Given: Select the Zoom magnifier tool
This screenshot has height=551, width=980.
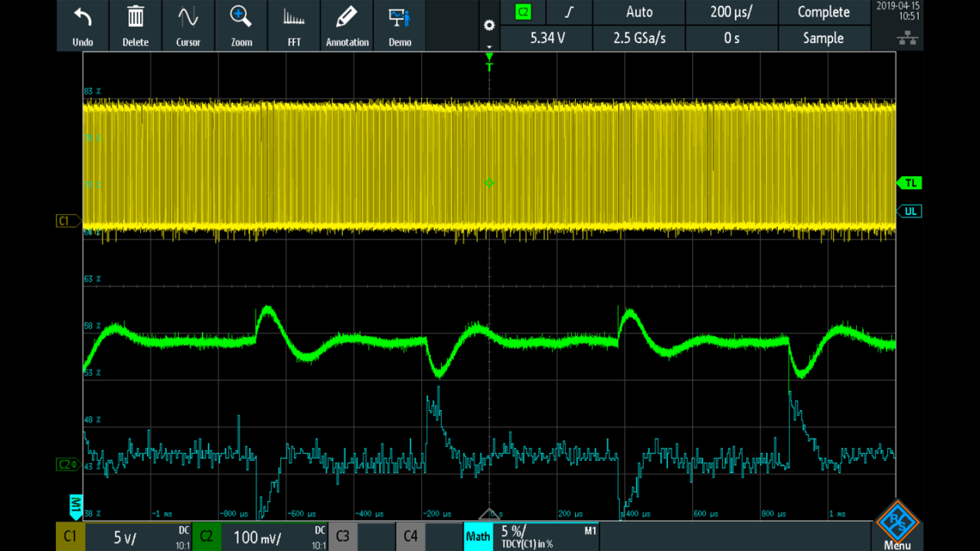Looking at the screenshot, I should (241, 25).
